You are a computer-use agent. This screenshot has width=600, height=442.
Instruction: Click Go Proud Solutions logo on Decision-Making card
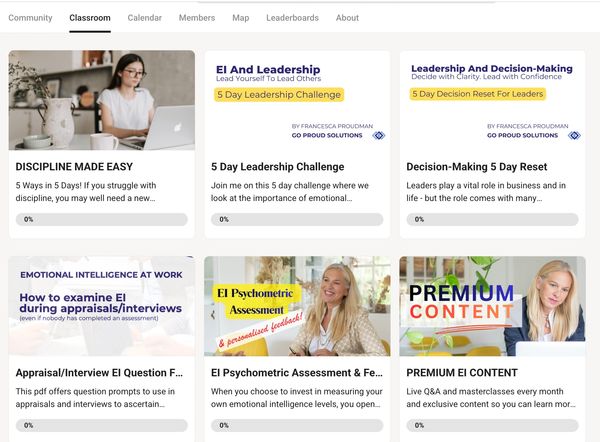573,135
